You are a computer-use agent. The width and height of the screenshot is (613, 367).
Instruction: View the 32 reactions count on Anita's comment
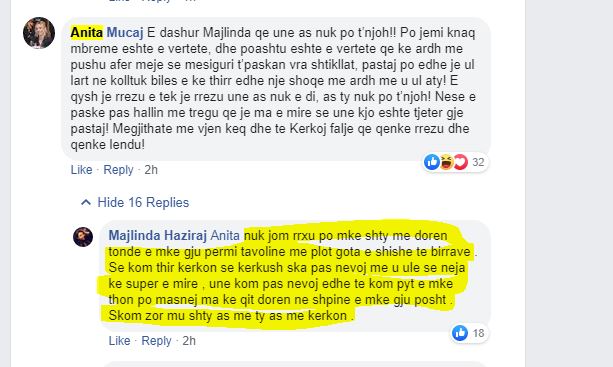click(x=478, y=162)
